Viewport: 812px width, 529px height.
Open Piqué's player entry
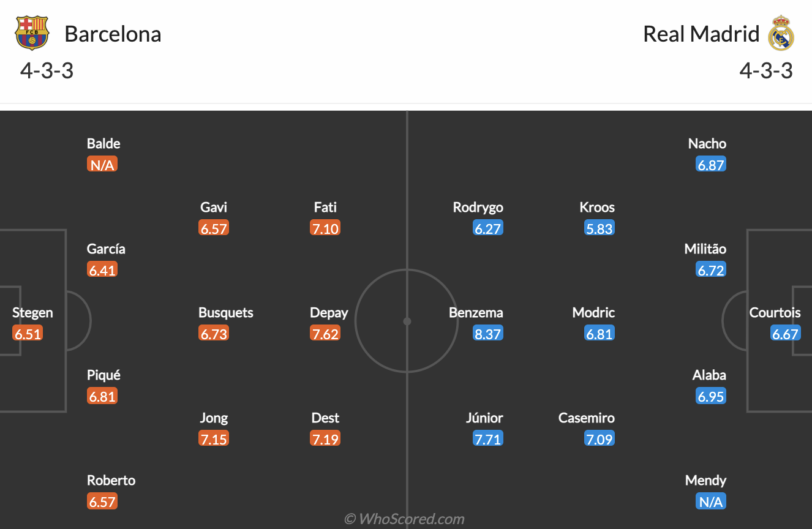103,375
